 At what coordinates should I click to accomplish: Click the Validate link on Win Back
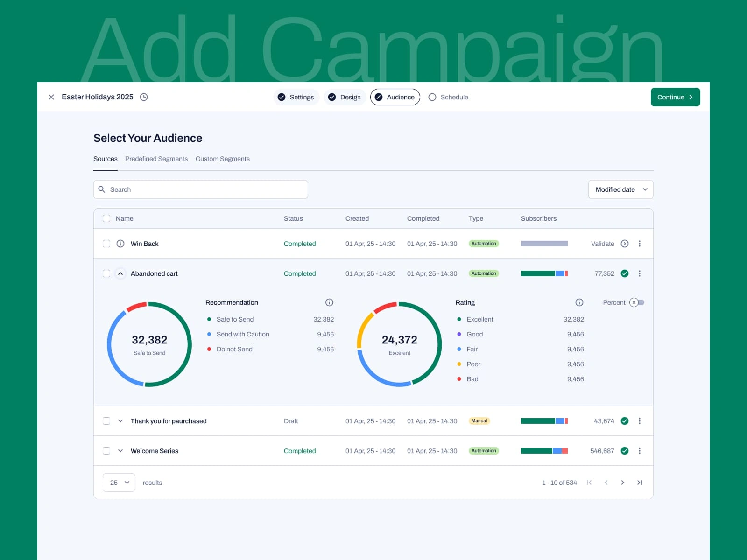(x=602, y=243)
